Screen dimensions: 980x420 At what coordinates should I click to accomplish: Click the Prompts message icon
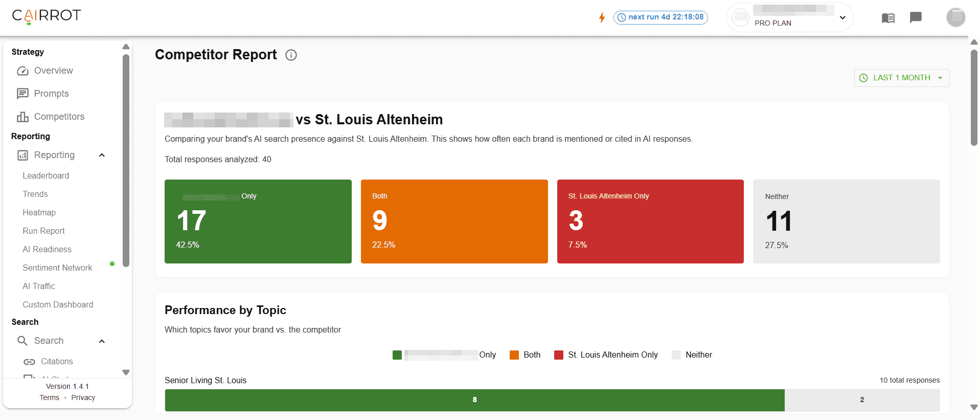[22, 94]
